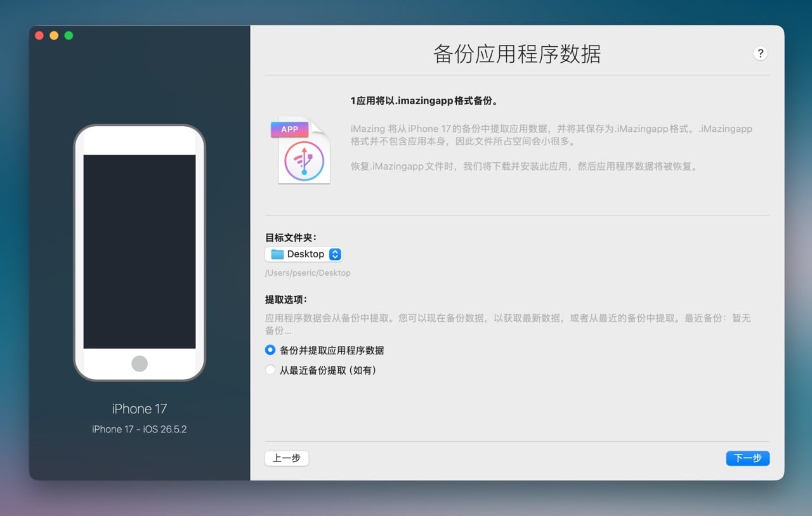Open the Desktop target folder dropdown
The width and height of the screenshot is (812, 516).
coord(304,254)
